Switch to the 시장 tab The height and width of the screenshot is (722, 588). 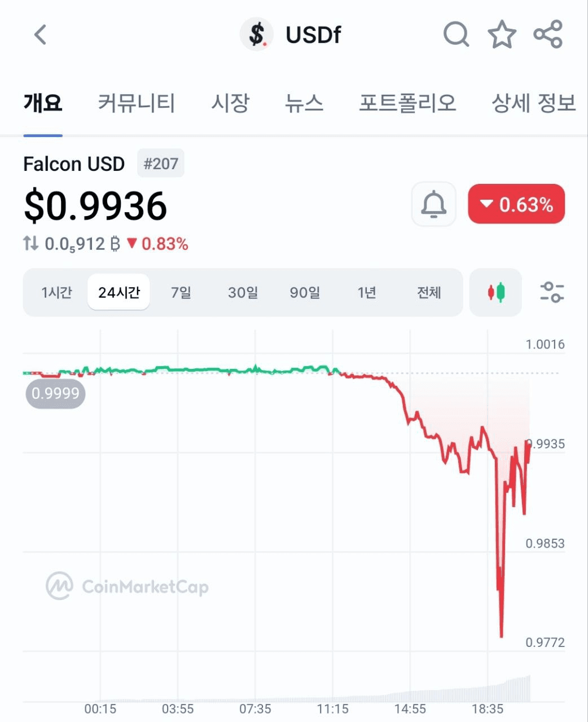pos(230,103)
